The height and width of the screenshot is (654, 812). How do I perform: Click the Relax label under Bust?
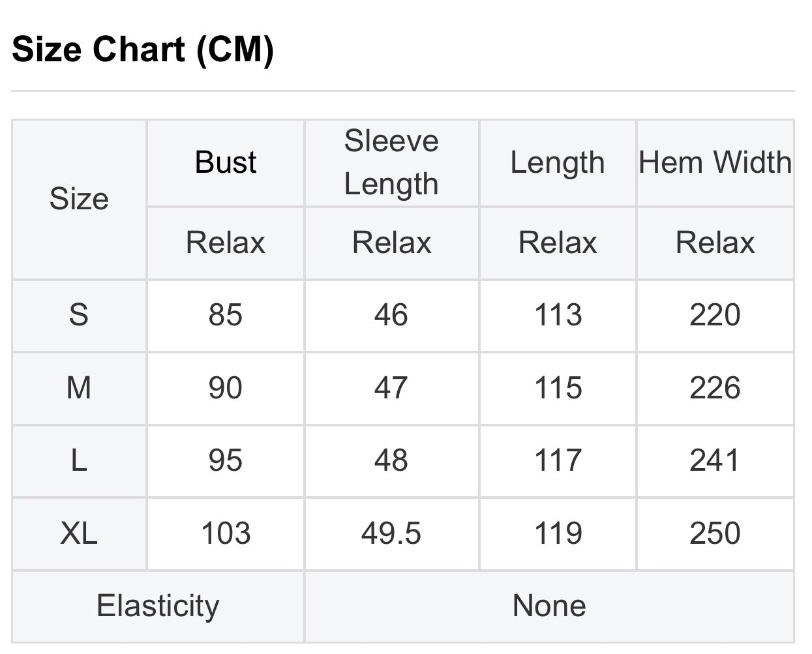226,243
